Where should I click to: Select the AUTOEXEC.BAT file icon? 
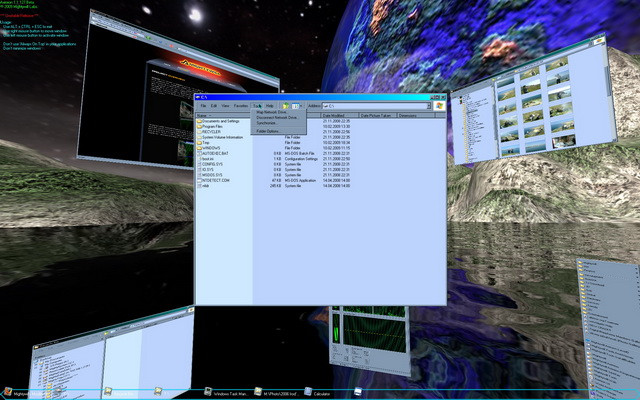point(200,153)
